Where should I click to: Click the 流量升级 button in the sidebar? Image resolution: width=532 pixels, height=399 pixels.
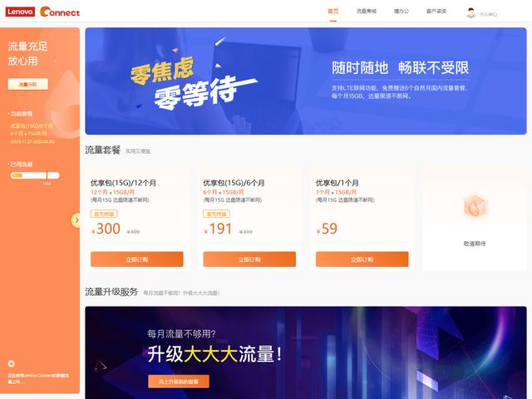tap(27, 84)
